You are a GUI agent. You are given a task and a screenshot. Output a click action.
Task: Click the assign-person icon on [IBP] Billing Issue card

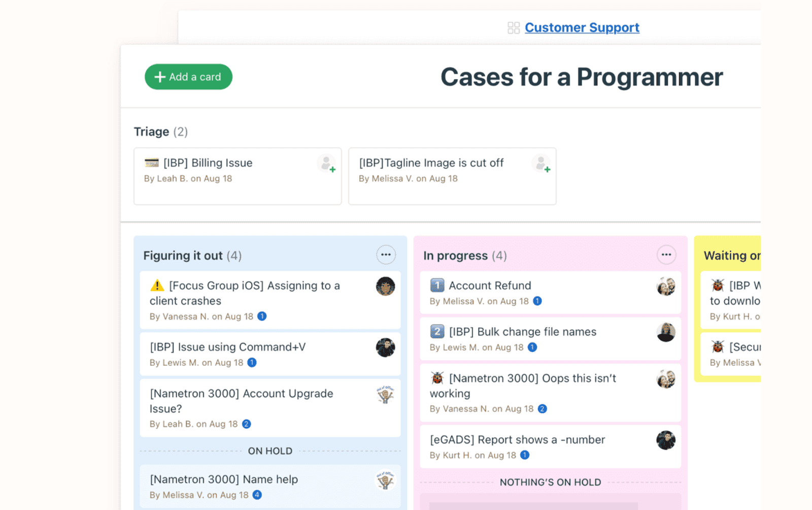point(327,164)
